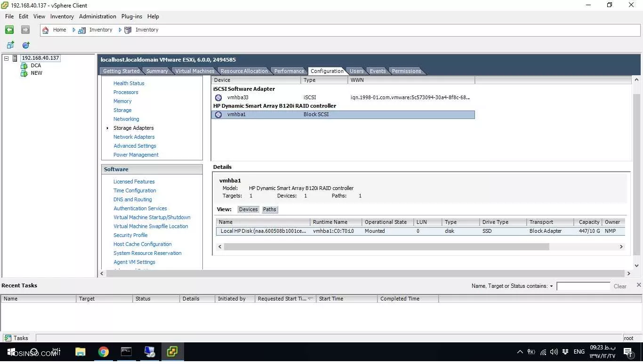Open the File menu
The width and height of the screenshot is (643, 364).
pyautogui.click(x=9, y=16)
